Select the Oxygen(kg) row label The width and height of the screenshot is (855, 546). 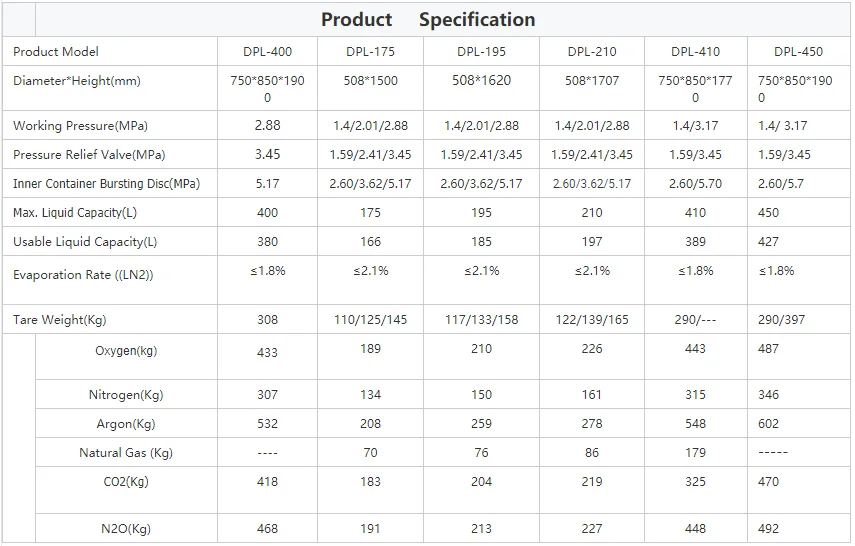126,351
